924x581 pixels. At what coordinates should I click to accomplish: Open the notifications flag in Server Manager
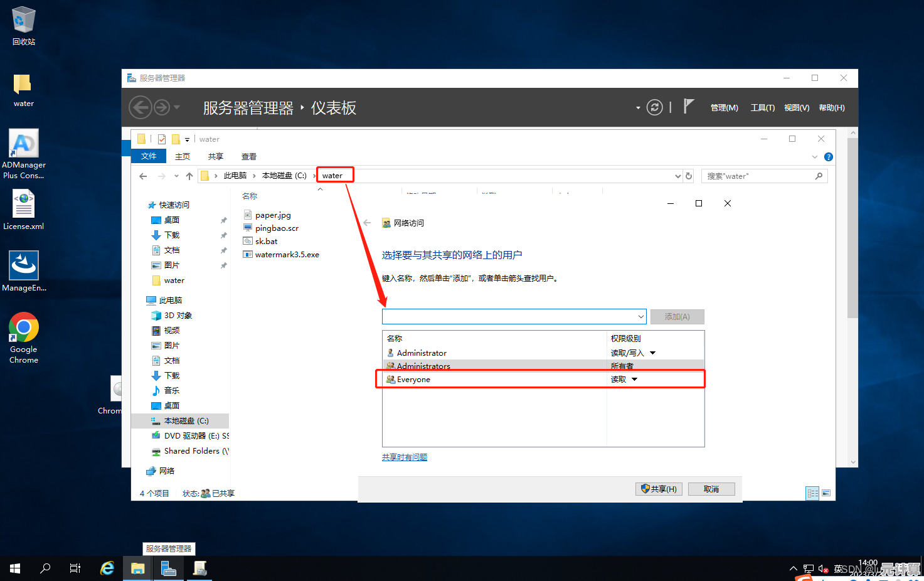(688, 107)
